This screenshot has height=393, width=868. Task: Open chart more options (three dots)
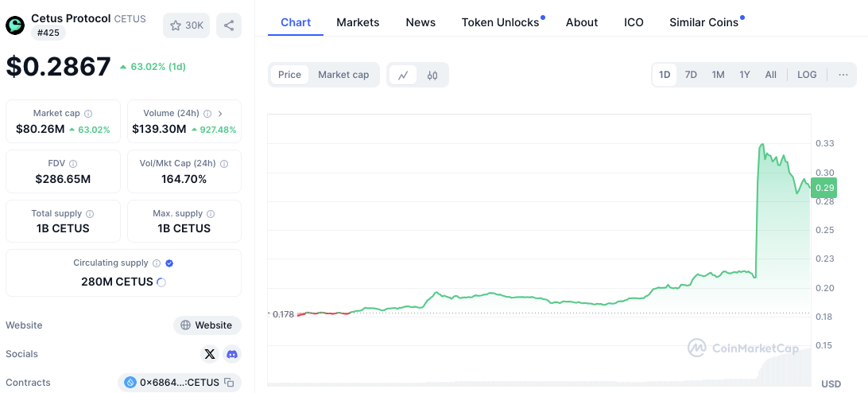pos(843,75)
